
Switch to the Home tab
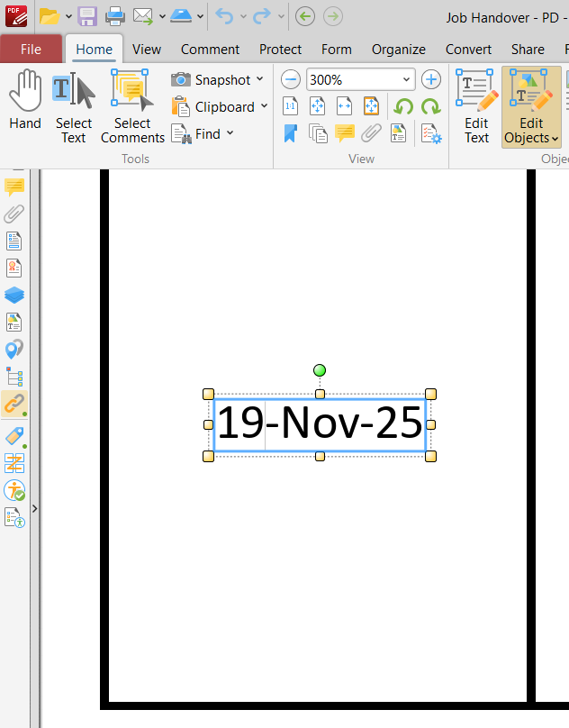point(95,50)
